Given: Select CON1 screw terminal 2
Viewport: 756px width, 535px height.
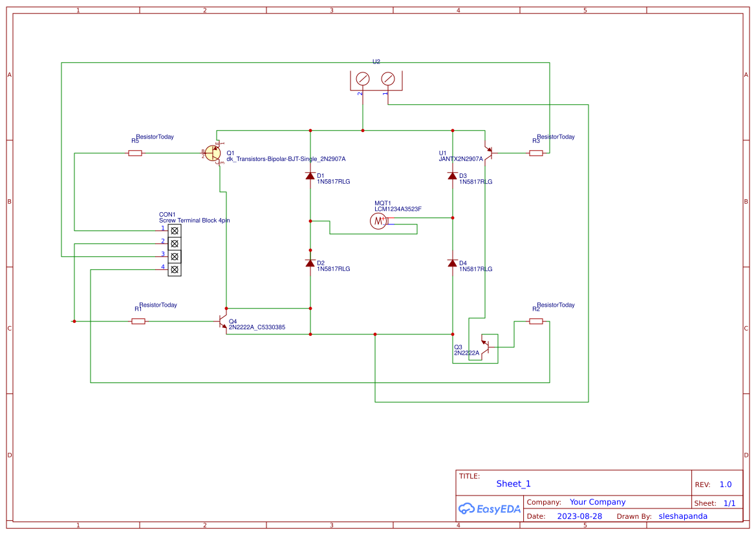Looking at the screenshot, I should coord(175,244).
